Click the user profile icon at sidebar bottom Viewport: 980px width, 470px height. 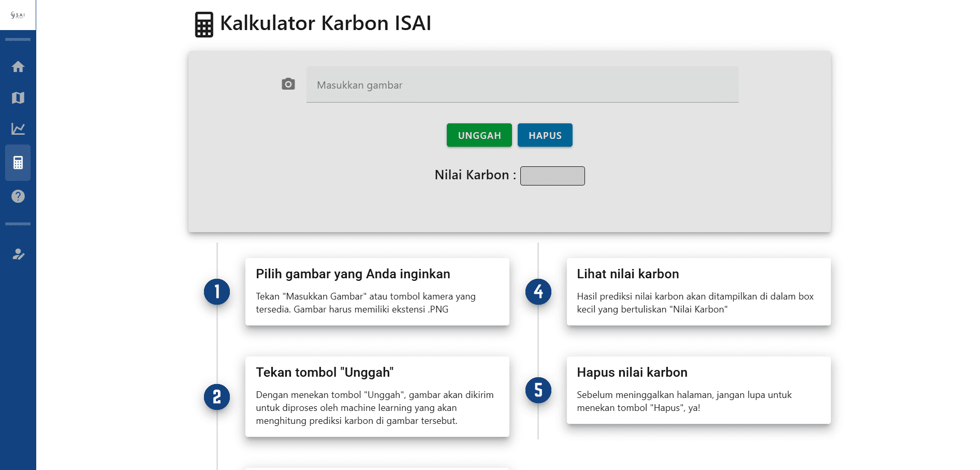pos(18,254)
